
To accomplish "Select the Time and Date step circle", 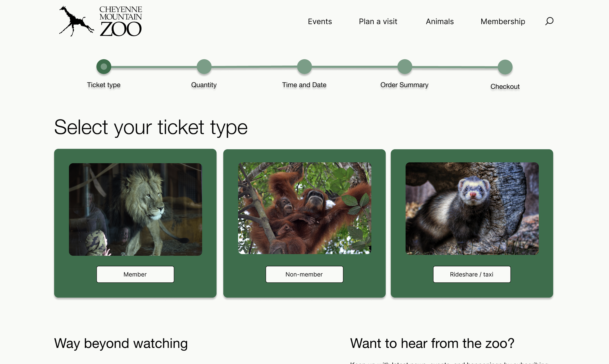I will 304,66.
